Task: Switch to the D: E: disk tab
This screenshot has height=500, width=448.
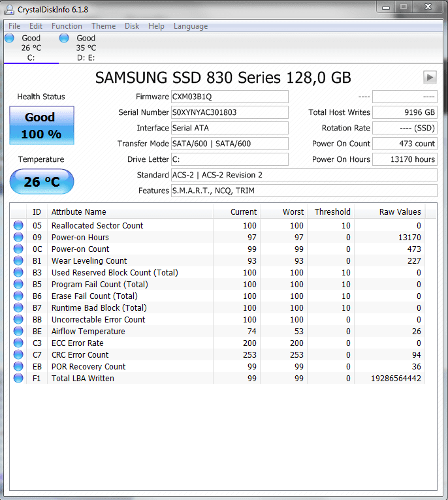Action: (x=86, y=48)
